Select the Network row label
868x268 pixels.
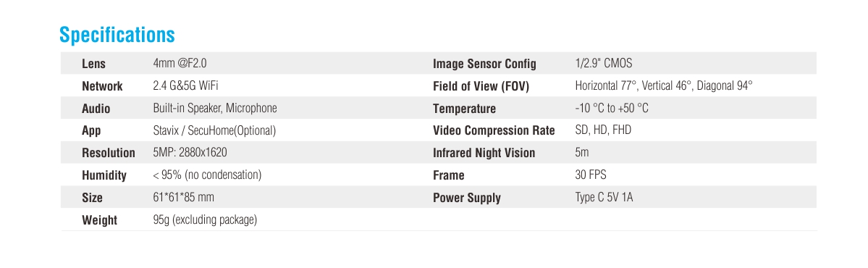pos(102,86)
